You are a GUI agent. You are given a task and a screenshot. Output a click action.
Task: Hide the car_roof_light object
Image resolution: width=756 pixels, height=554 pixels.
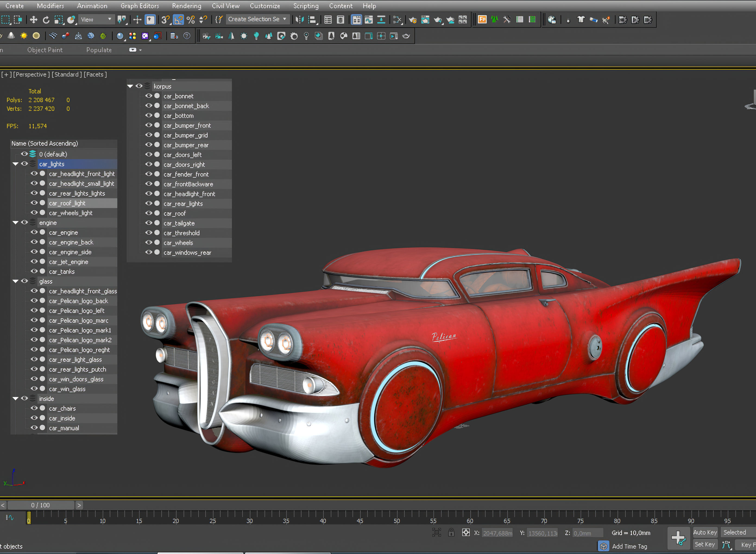34,203
